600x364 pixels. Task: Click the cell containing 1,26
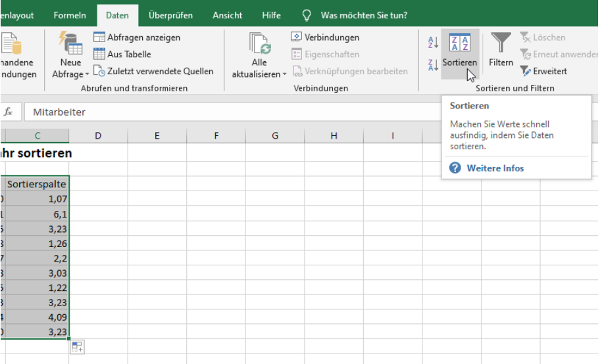click(37, 243)
